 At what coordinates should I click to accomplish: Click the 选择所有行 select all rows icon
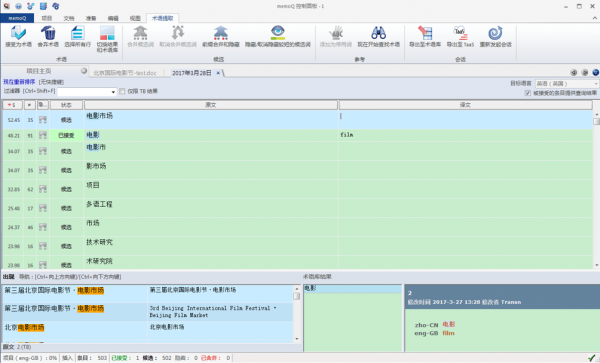77,33
